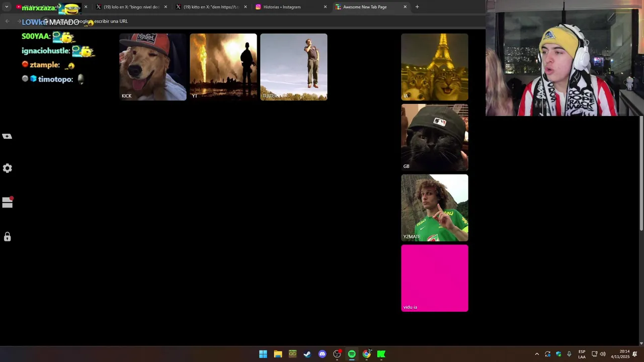Open the notifications bell in taskbar
This screenshot has height=362, width=644.
[635, 354]
